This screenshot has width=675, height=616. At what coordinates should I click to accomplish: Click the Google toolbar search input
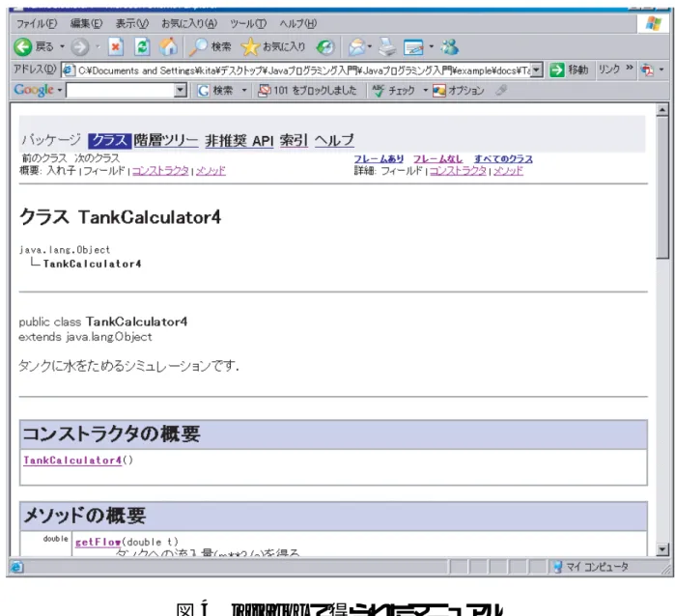121,91
